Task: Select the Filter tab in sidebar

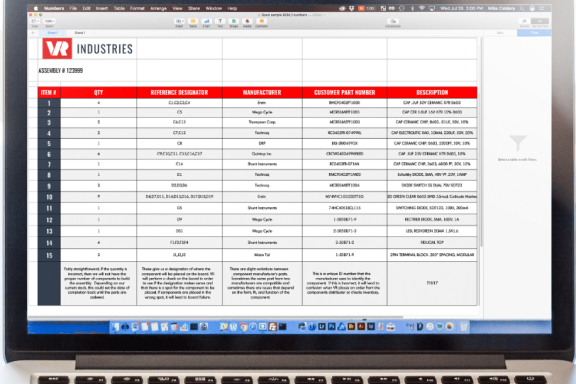Action: 534,33
